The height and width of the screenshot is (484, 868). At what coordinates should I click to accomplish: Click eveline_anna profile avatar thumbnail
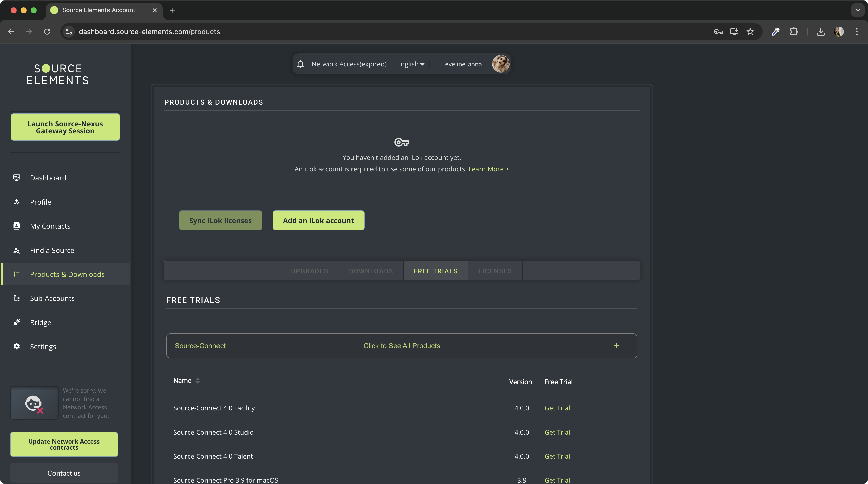tap(500, 64)
